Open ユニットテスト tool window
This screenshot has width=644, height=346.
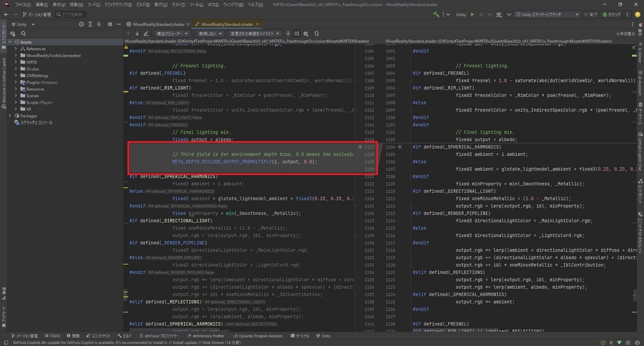pyautogui.click(x=98, y=336)
